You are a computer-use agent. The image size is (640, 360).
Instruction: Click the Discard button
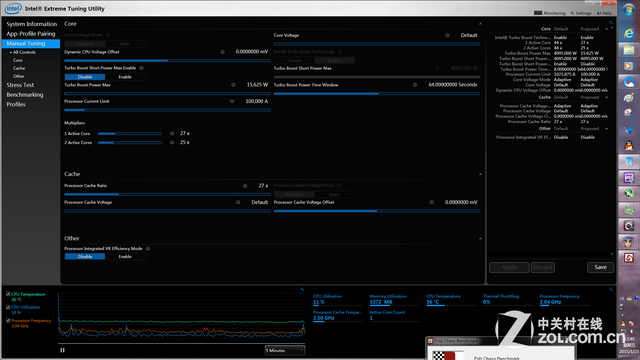(x=542, y=267)
